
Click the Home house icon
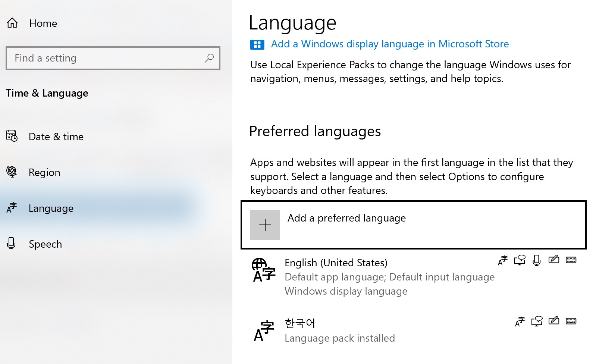[x=12, y=23]
